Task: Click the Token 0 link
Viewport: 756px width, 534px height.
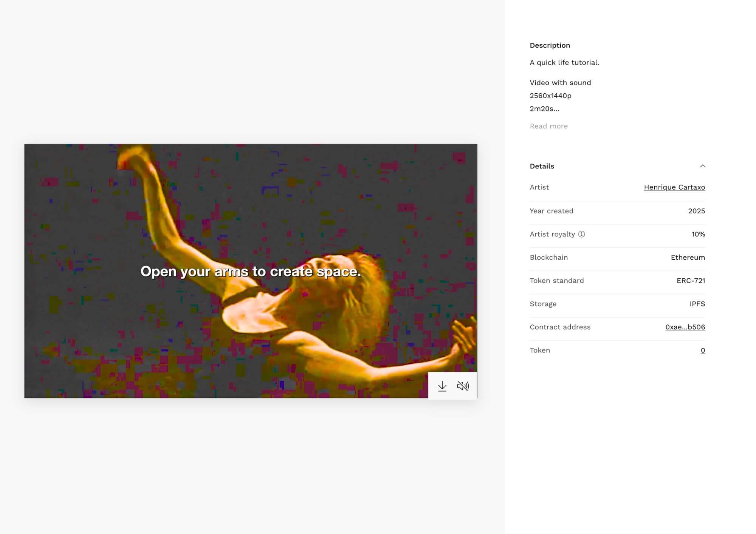Action: coord(702,350)
